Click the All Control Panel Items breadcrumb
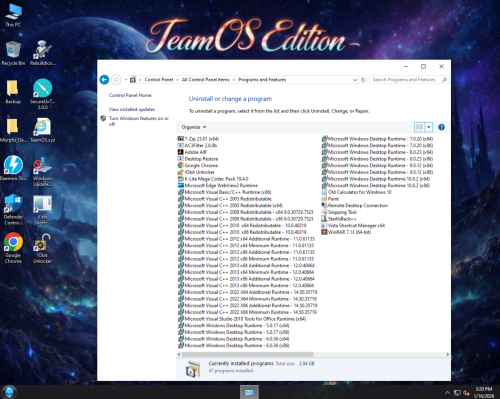The width and height of the screenshot is (500, 399). (206, 80)
